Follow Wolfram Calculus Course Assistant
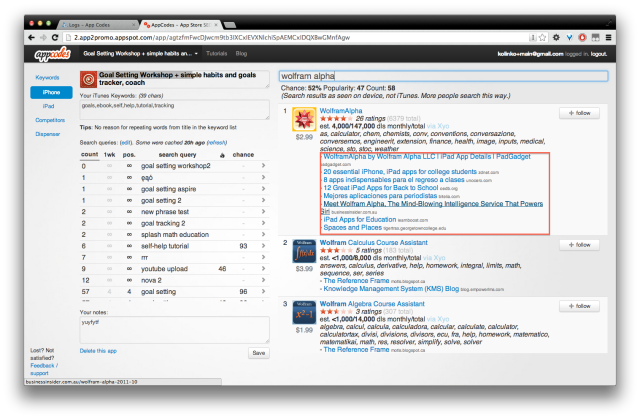The width and height of the screenshot is (640, 419). (x=579, y=245)
